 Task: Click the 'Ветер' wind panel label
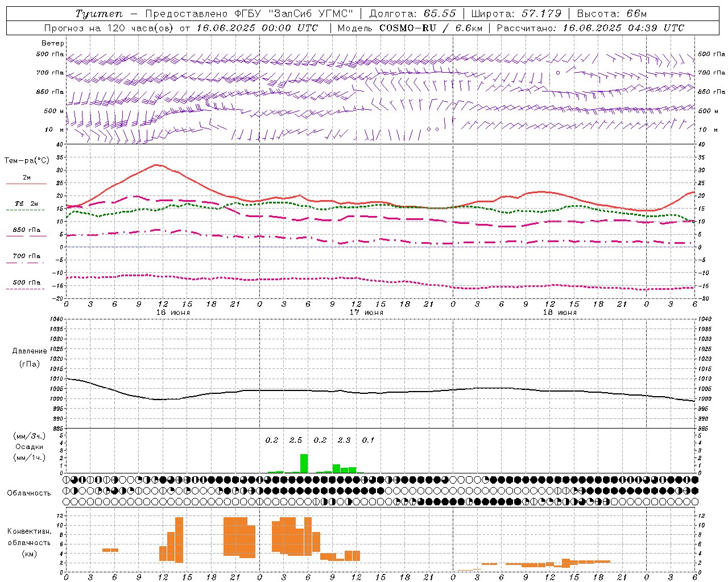click(x=53, y=43)
